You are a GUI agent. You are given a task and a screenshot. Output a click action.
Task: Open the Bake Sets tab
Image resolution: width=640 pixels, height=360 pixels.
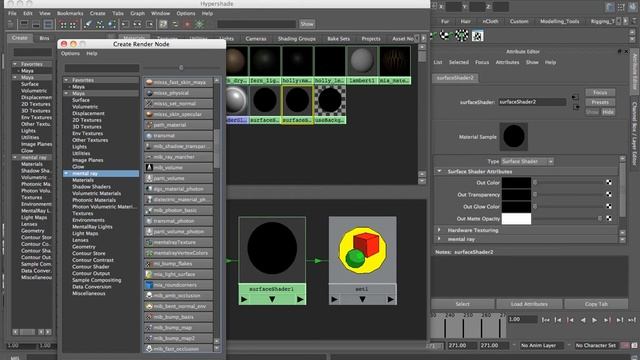coord(338,39)
